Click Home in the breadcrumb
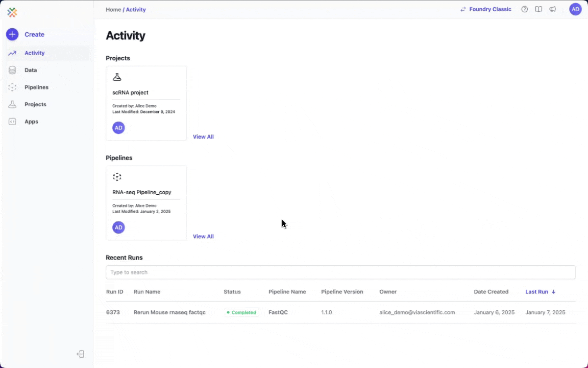Viewport: 588px width, 368px height. pos(113,9)
